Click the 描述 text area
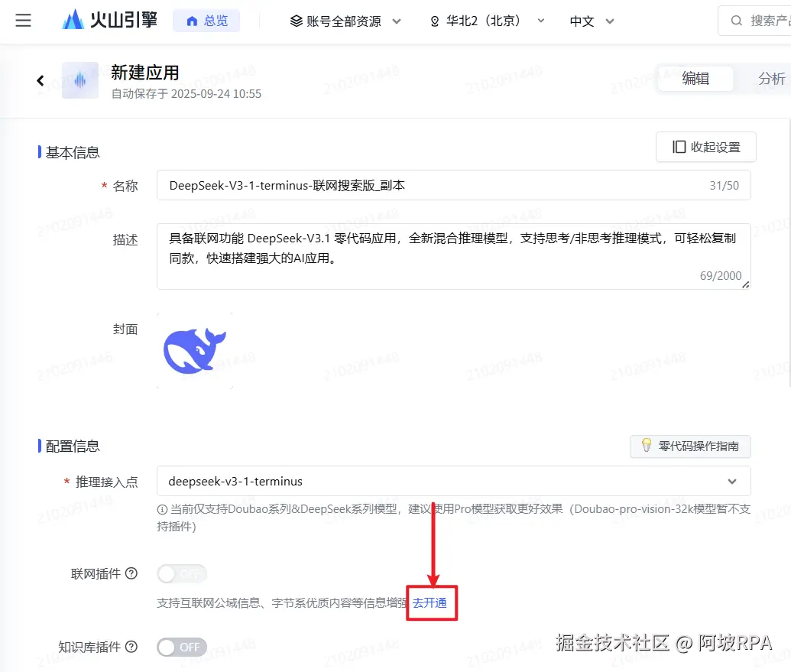 pos(453,257)
